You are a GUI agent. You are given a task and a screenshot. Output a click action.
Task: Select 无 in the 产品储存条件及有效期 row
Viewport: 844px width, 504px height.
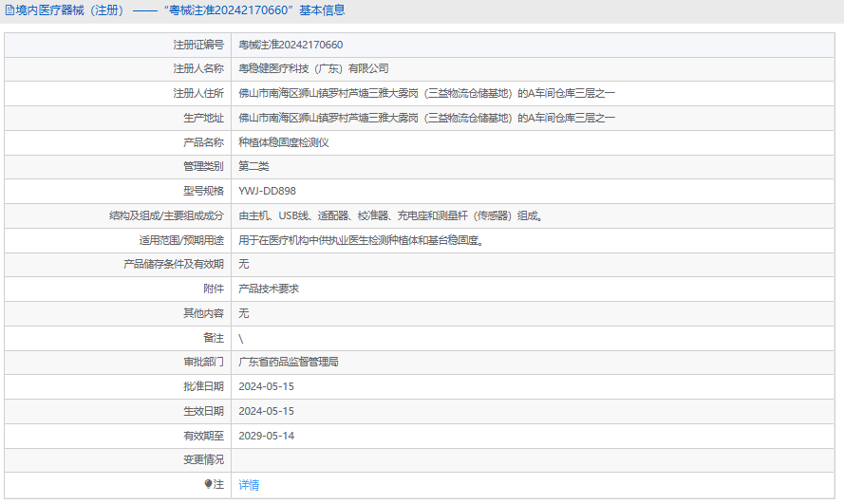[244, 264]
